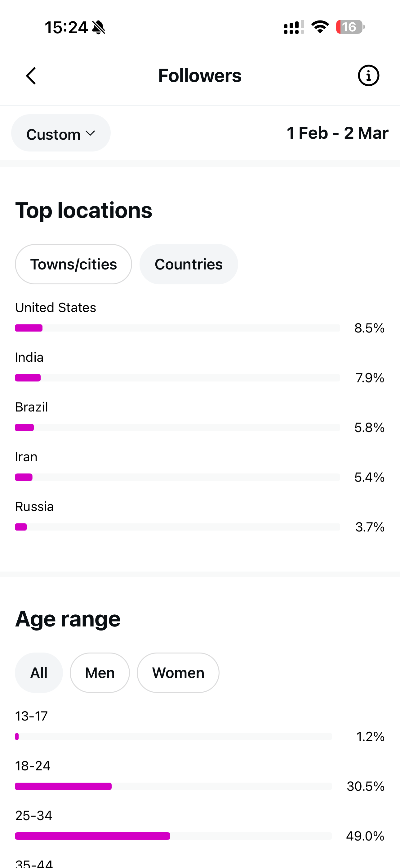The height and width of the screenshot is (868, 400).
Task: Tap the back arrow icon
Action: [x=31, y=75]
